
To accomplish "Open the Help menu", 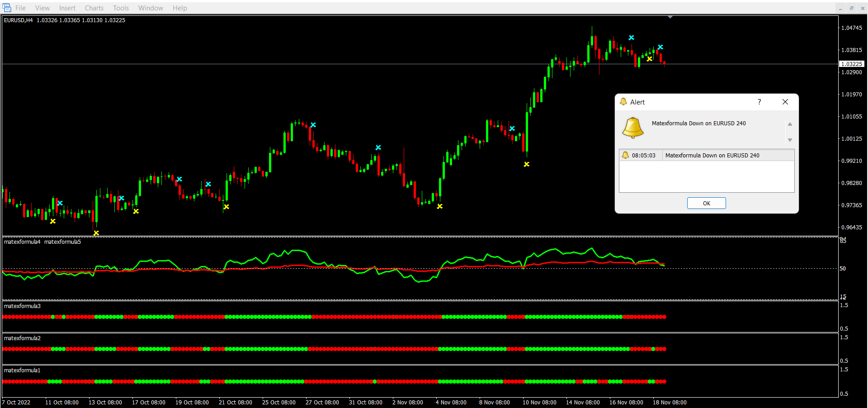I will 179,8.
